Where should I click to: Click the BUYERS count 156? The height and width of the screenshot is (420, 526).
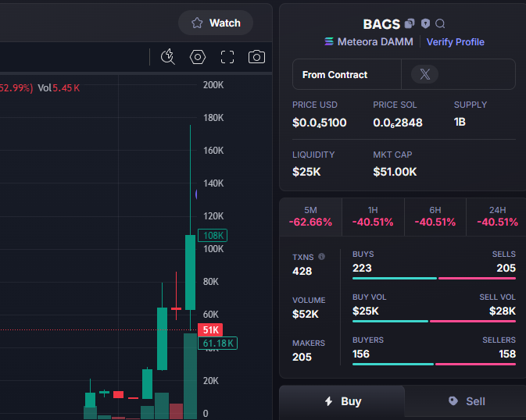point(361,354)
